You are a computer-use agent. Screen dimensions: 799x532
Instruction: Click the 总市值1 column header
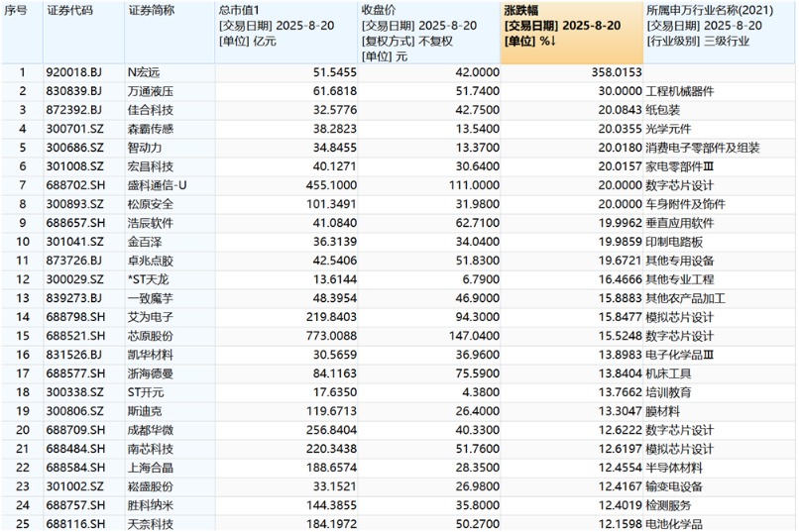point(285,33)
